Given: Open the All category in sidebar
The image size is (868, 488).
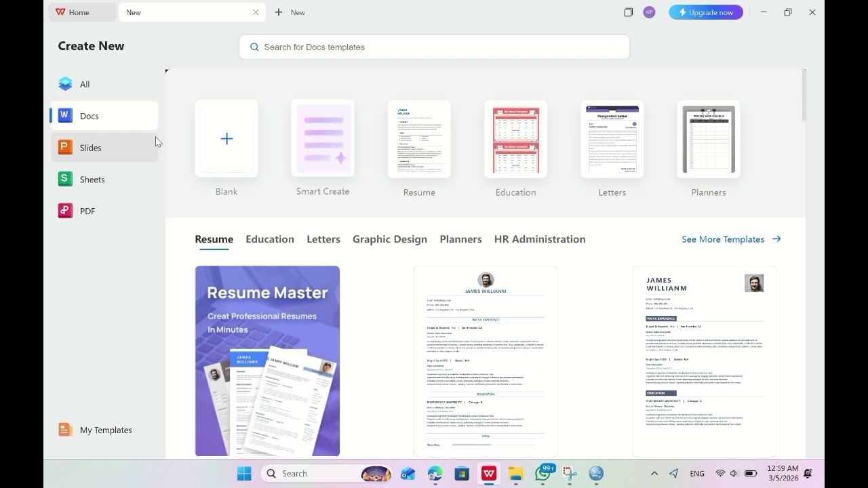Looking at the screenshot, I should 104,84.
